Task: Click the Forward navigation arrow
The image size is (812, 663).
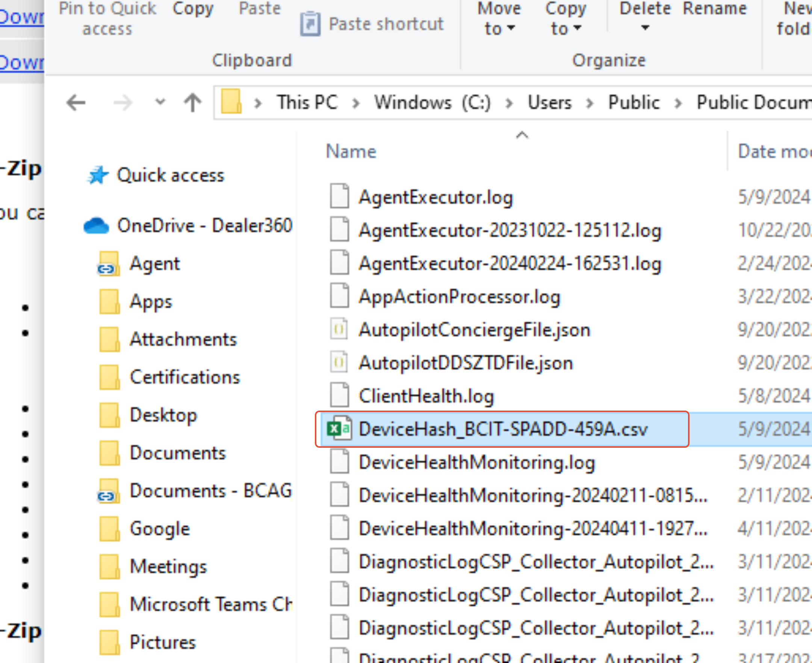Action: pos(122,103)
